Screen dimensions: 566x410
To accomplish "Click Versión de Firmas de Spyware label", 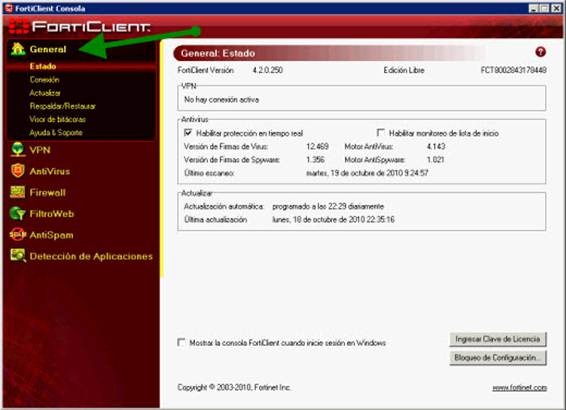I will 232,160.
